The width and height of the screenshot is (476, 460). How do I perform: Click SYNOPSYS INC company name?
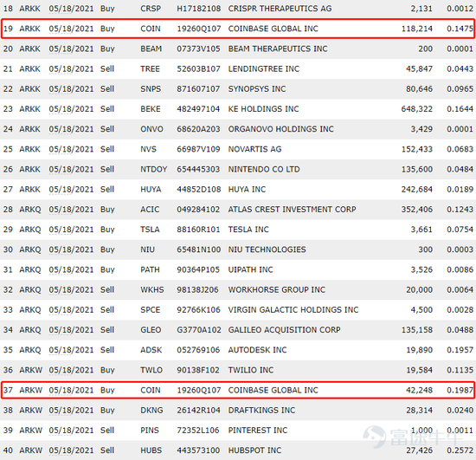click(257, 88)
